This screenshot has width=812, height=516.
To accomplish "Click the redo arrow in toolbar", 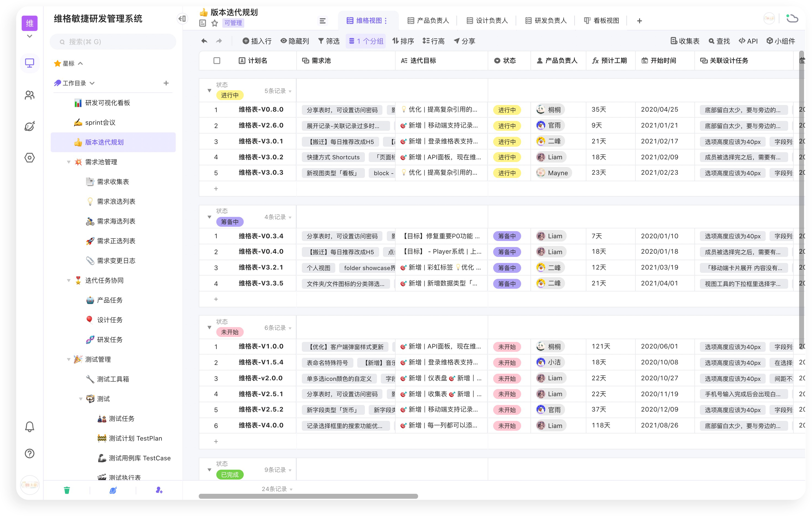I will point(219,41).
